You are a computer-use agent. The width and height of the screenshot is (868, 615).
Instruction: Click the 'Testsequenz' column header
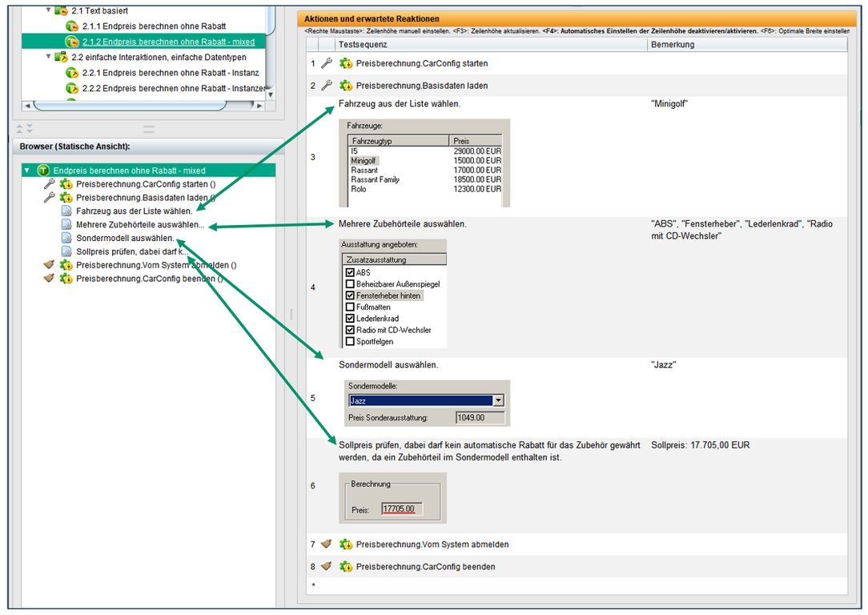(491, 44)
